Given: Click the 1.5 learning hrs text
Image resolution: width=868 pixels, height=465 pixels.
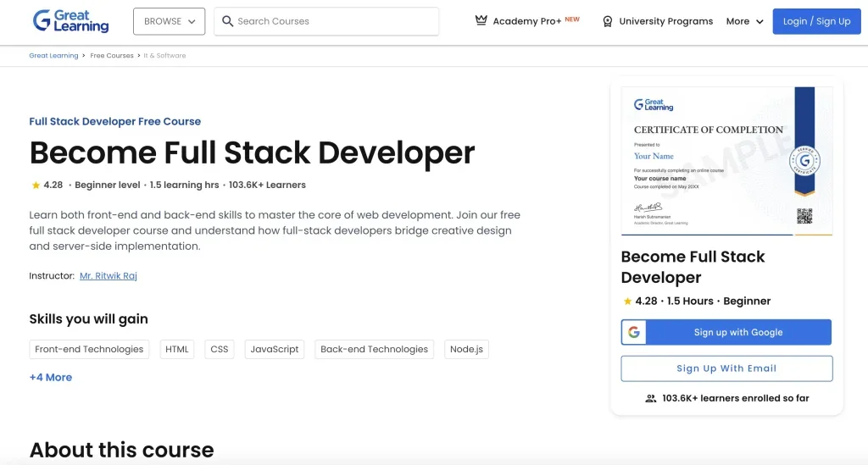Looking at the screenshot, I should [x=184, y=185].
